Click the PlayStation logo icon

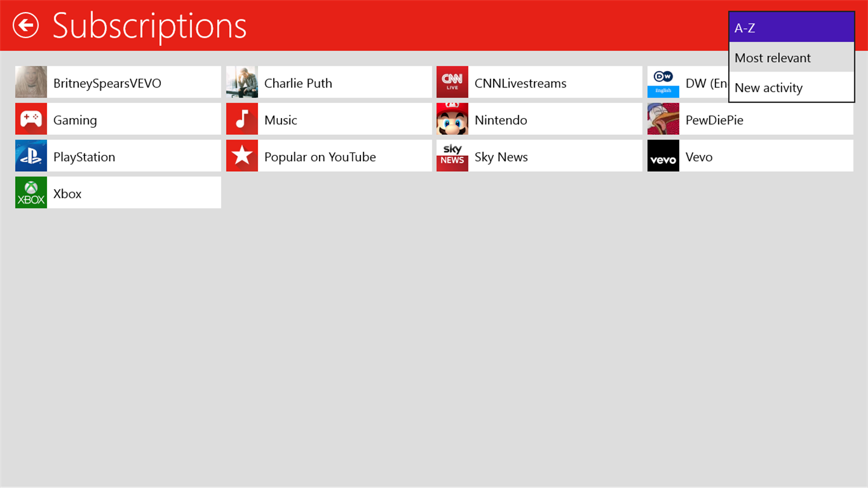(31, 155)
